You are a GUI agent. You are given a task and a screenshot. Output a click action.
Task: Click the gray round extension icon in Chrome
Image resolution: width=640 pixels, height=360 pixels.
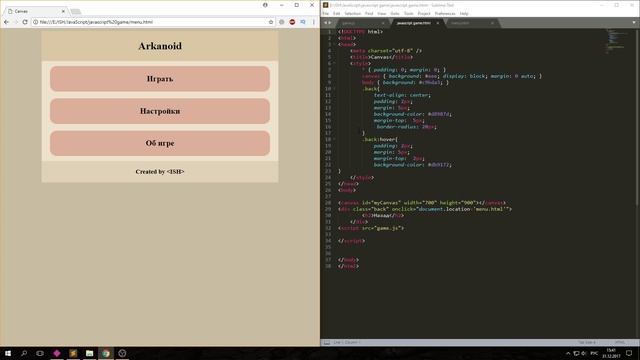point(282,22)
